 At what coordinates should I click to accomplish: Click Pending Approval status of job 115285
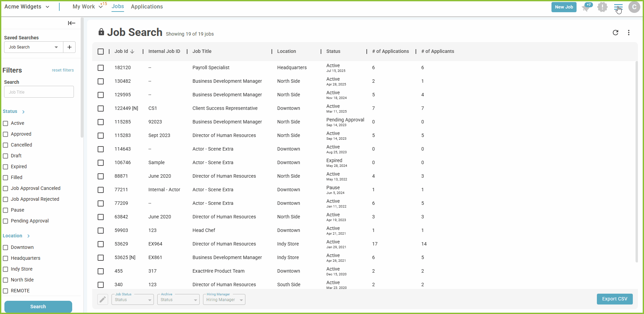click(345, 120)
